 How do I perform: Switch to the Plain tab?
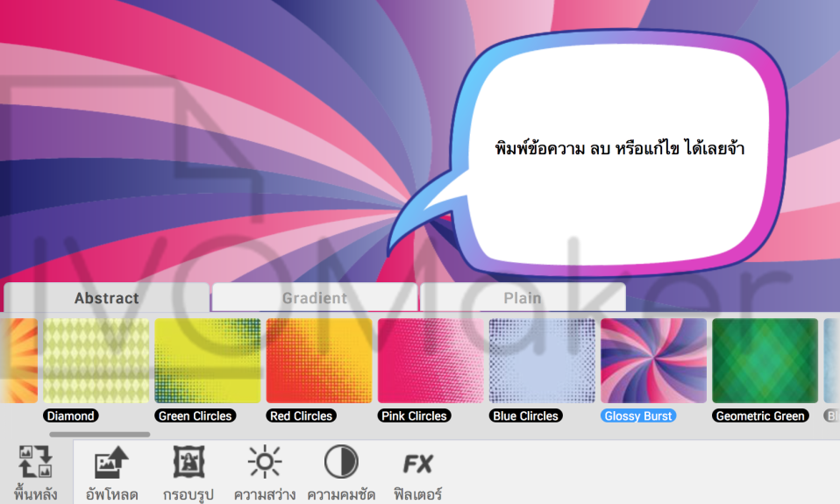(x=523, y=298)
